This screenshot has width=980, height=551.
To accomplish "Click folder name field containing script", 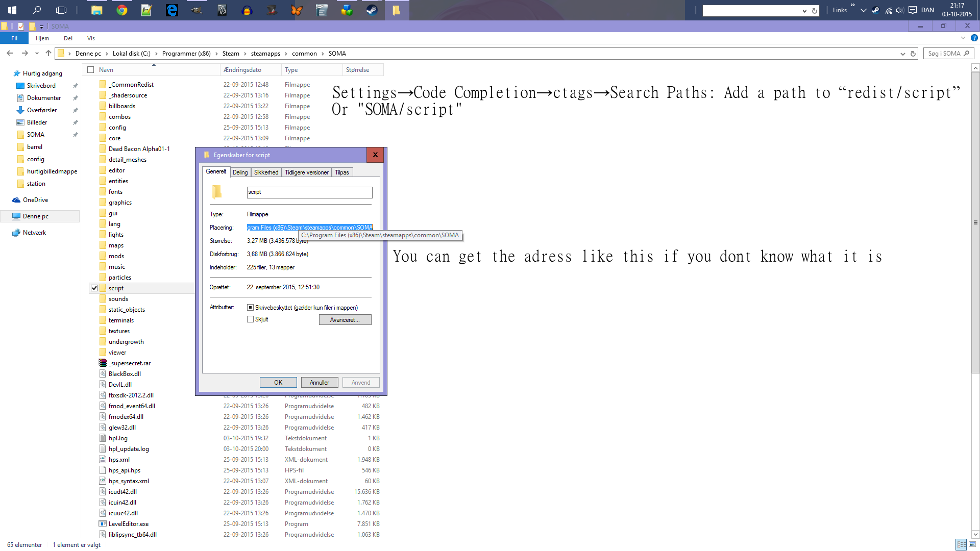I will coord(310,192).
